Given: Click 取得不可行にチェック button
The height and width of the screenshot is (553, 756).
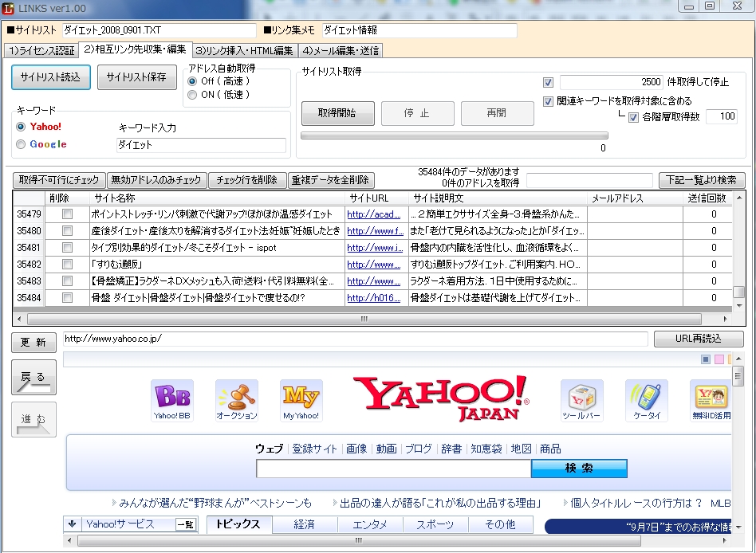Looking at the screenshot, I should pyautogui.click(x=59, y=180).
